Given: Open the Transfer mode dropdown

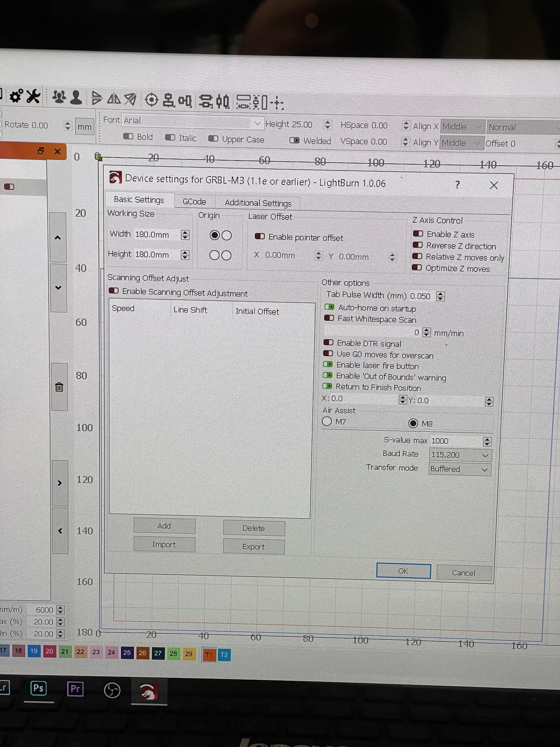Looking at the screenshot, I should click(x=459, y=469).
